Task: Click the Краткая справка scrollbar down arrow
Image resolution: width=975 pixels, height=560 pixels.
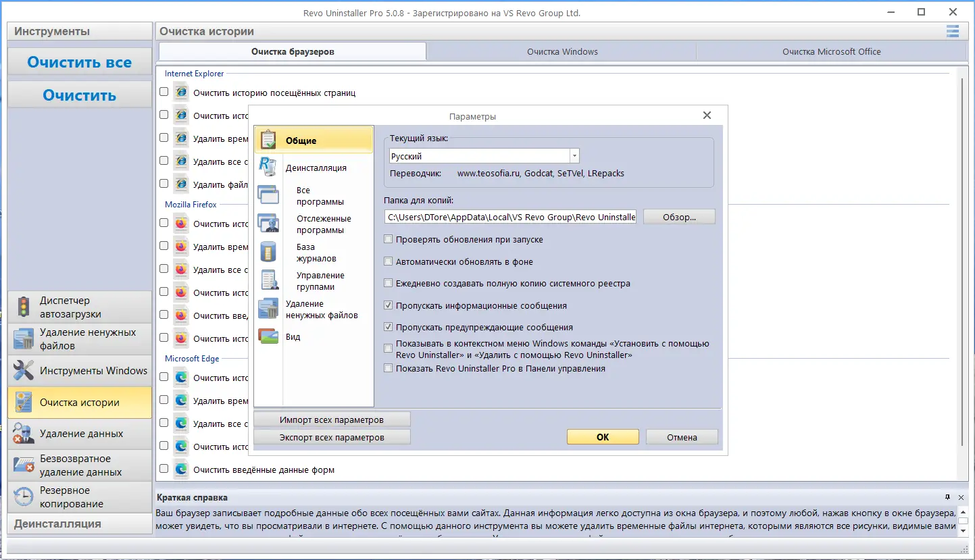Action: click(x=962, y=532)
